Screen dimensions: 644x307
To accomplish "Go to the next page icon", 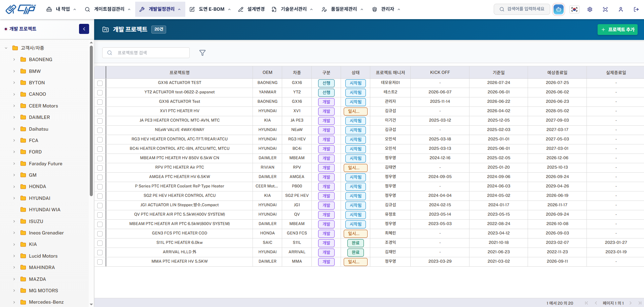I will 631,303.
